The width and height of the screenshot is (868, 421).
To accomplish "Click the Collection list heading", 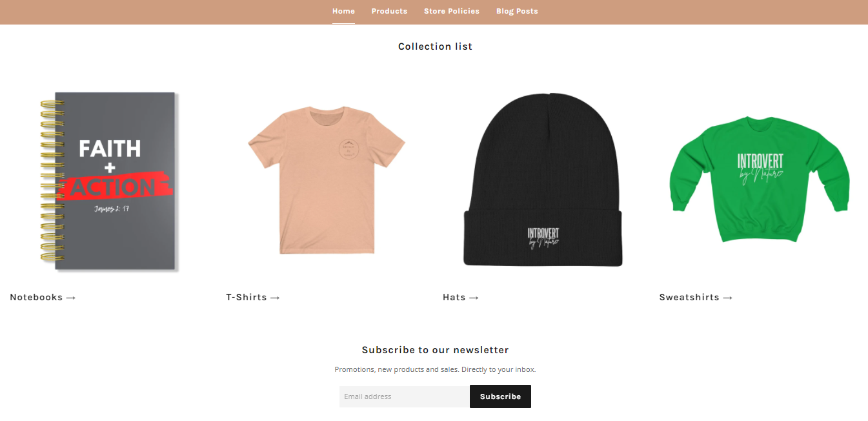I will pyautogui.click(x=435, y=46).
